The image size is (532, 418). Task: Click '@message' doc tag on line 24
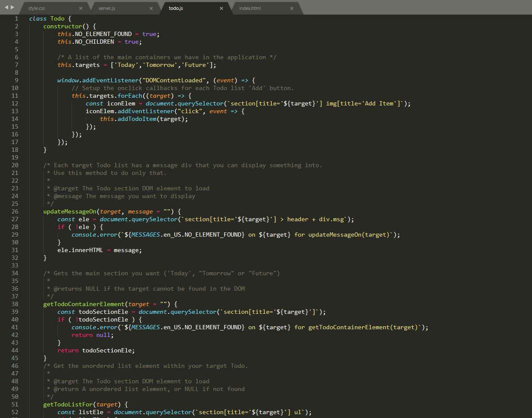point(68,196)
